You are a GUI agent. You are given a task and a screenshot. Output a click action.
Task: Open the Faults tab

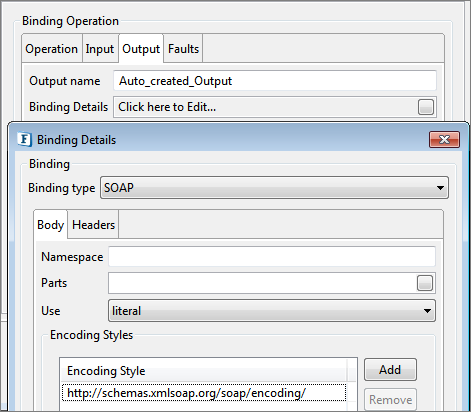tap(183, 49)
